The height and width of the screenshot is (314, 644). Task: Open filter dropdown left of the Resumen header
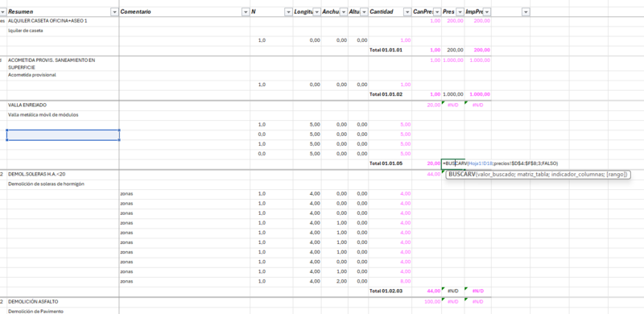(x=2, y=12)
